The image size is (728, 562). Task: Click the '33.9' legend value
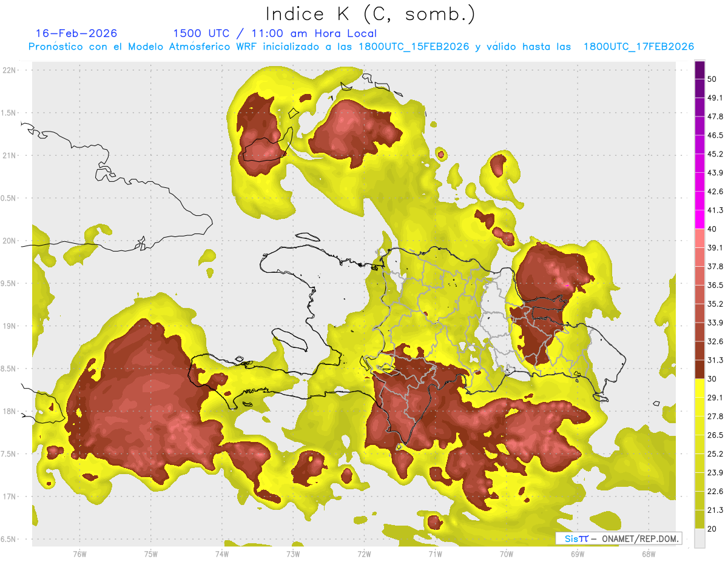715,323
